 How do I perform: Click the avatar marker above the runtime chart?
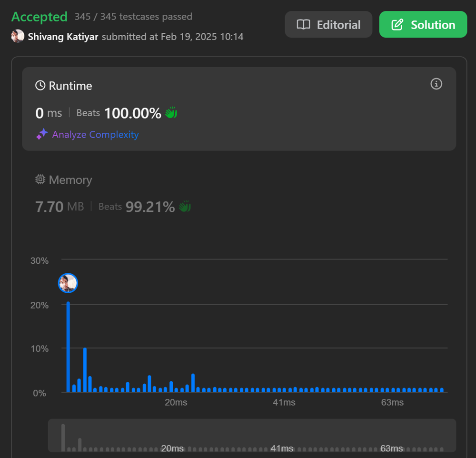pos(68,283)
